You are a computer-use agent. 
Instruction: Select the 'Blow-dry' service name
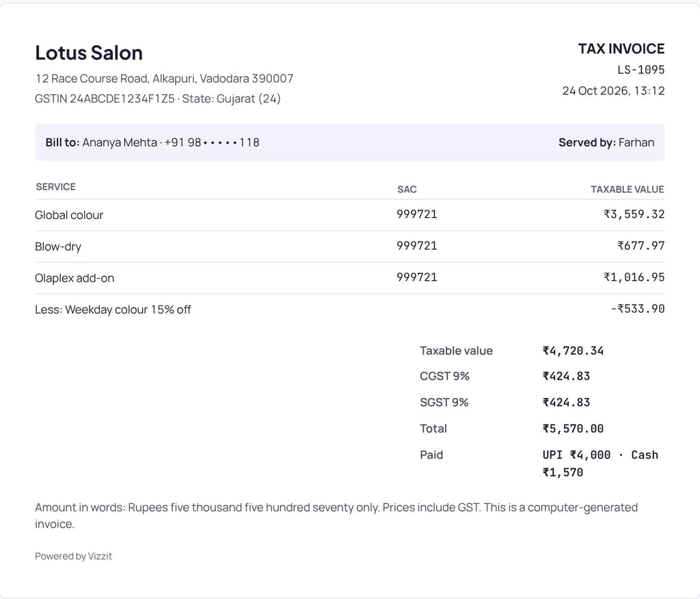pyautogui.click(x=58, y=247)
